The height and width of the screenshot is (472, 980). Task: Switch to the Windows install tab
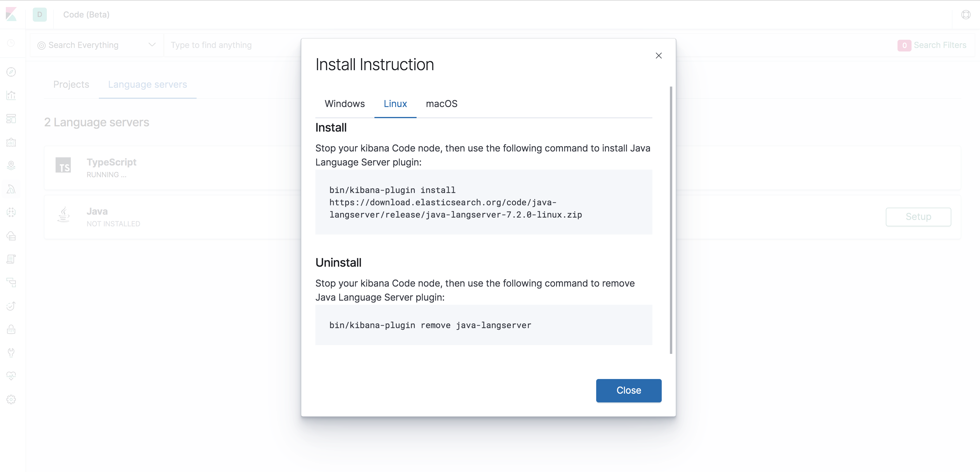coord(345,104)
